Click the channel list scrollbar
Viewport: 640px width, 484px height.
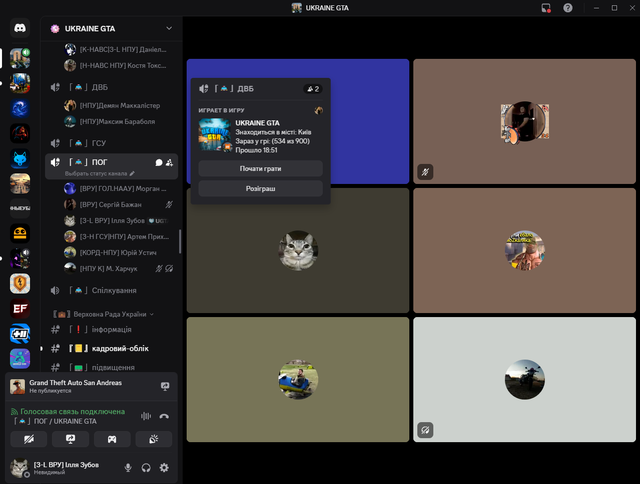pyautogui.click(x=180, y=241)
